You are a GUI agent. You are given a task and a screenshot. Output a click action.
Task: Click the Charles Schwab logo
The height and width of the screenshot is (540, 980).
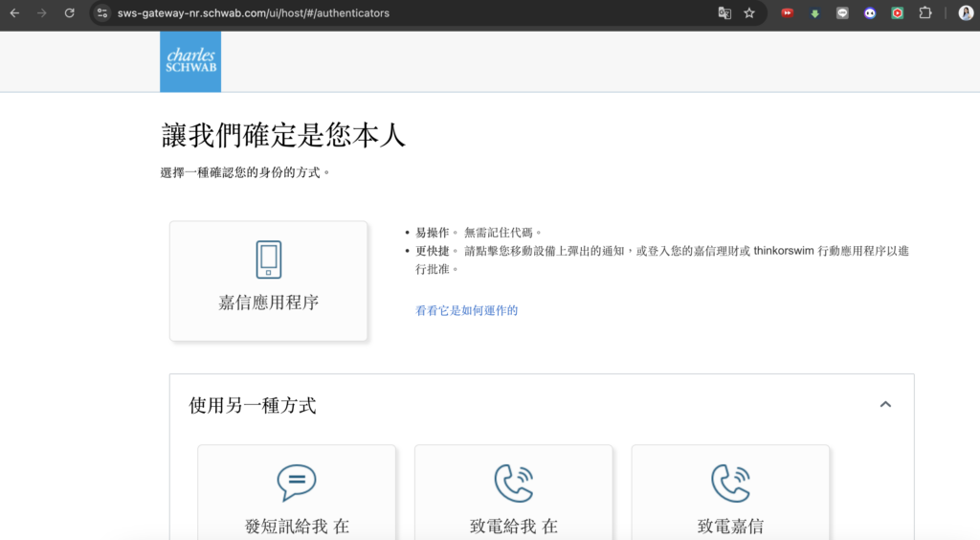pos(190,61)
